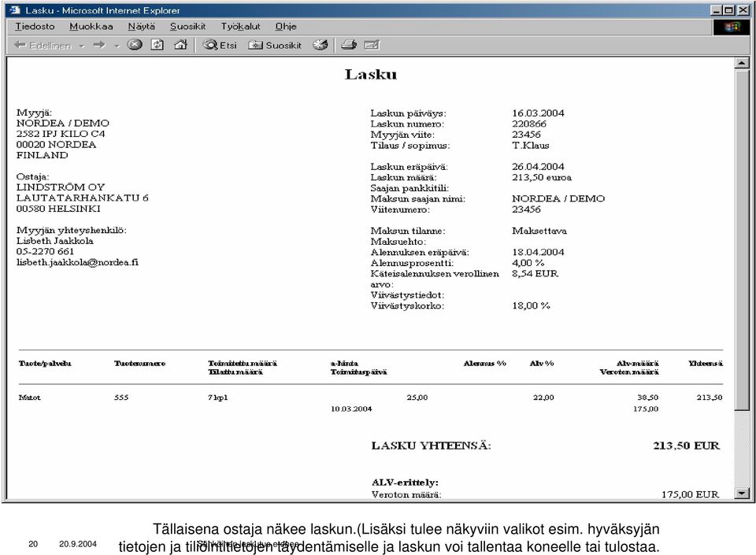756x555 pixels.
Task: Click the total 213,50 EUR in bold
Action: tap(686, 446)
